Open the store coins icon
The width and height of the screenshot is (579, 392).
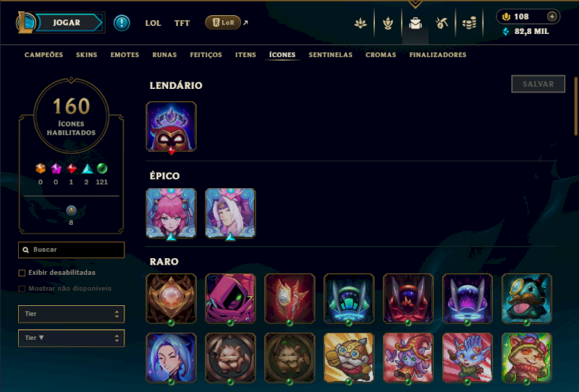(x=469, y=23)
